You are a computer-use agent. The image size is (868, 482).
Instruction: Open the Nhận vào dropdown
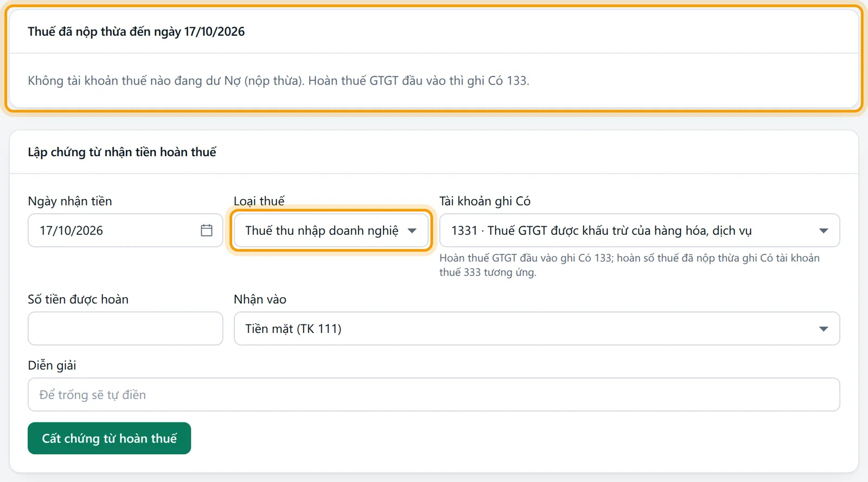coord(537,329)
